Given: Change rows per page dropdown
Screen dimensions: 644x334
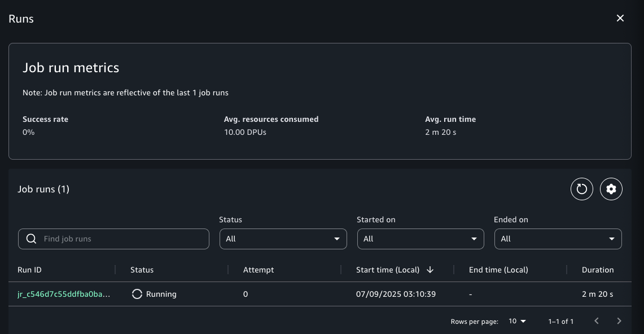Looking at the screenshot, I should [517, 321].
